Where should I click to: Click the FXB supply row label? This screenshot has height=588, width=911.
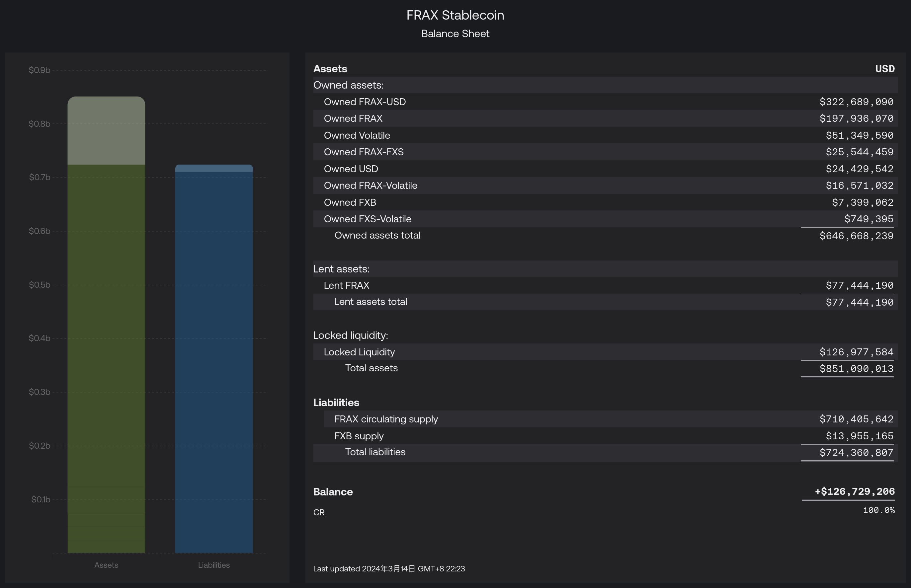359,436
